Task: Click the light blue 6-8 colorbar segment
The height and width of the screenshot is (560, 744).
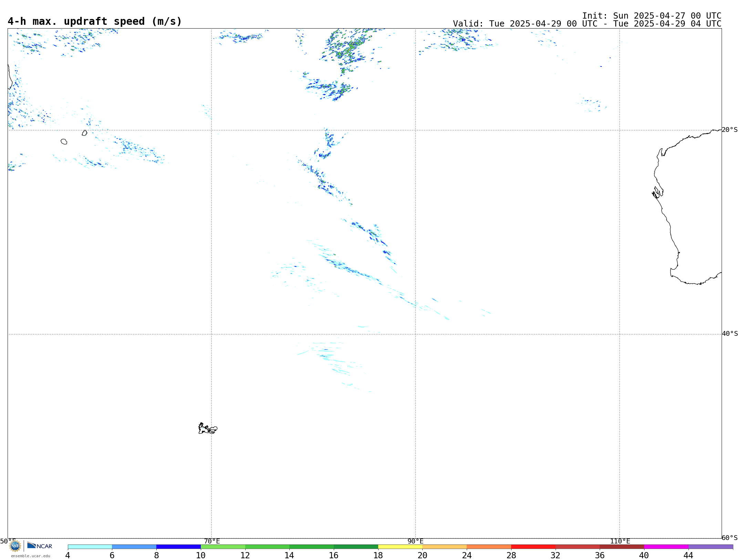Action: click(x=134, y=547)
